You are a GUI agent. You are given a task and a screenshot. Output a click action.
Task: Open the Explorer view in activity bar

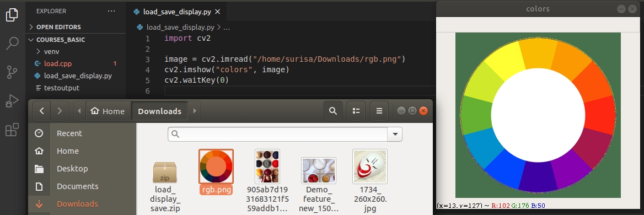tap(12, 15)
